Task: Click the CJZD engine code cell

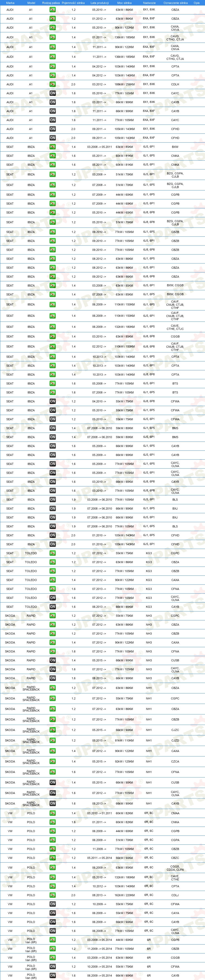Action: coord(175,740)
